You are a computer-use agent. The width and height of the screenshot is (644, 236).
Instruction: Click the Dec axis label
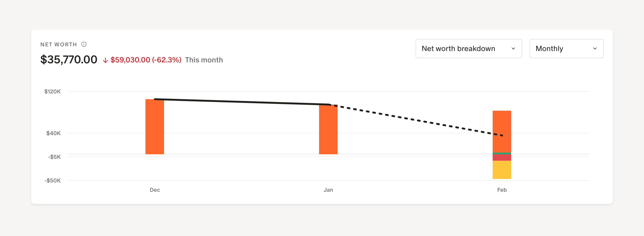point(155,190)
